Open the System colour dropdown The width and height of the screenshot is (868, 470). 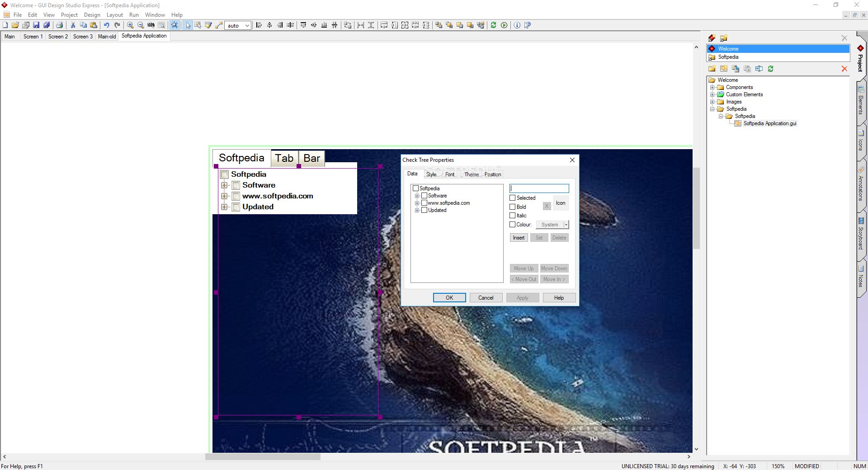566,225
